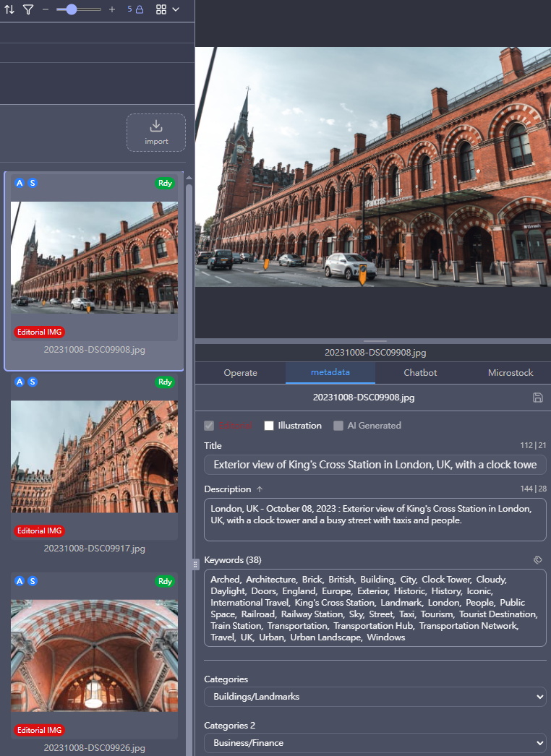Click Editorial IMG label on DSC09908

pyautogui.click(x=40, y=332)
